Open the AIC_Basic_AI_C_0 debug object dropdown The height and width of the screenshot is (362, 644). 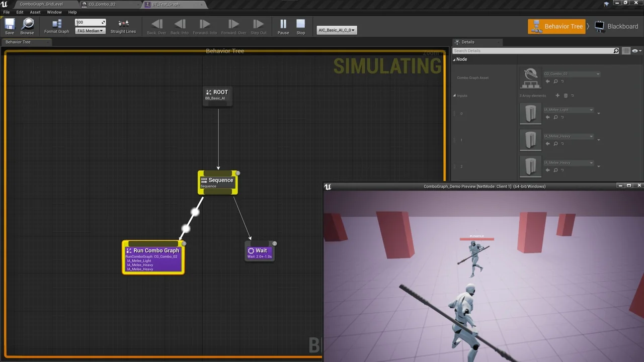pyautogui.click(x=336, y=30)
